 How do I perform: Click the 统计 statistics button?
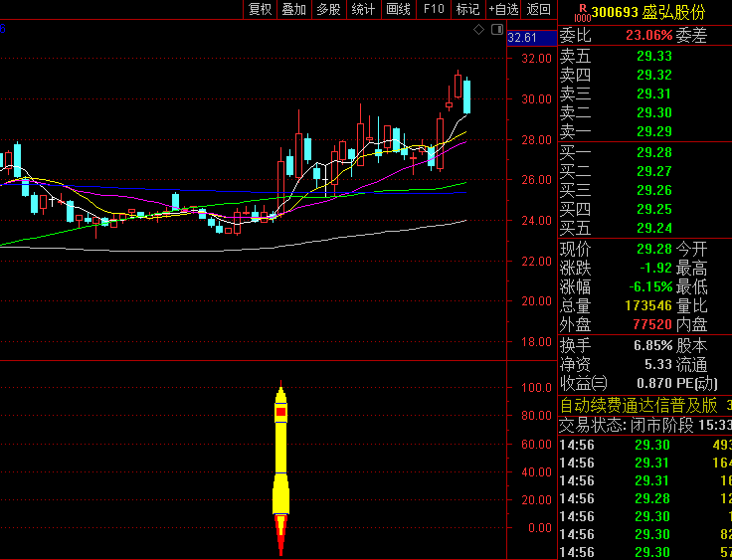(363, 9)
